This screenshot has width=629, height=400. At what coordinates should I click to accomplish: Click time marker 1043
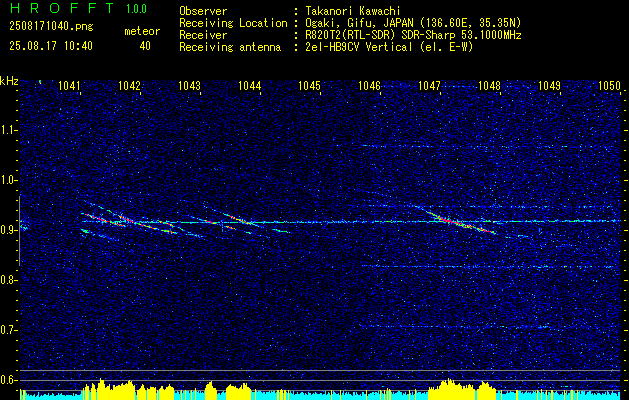pos(189,85)
